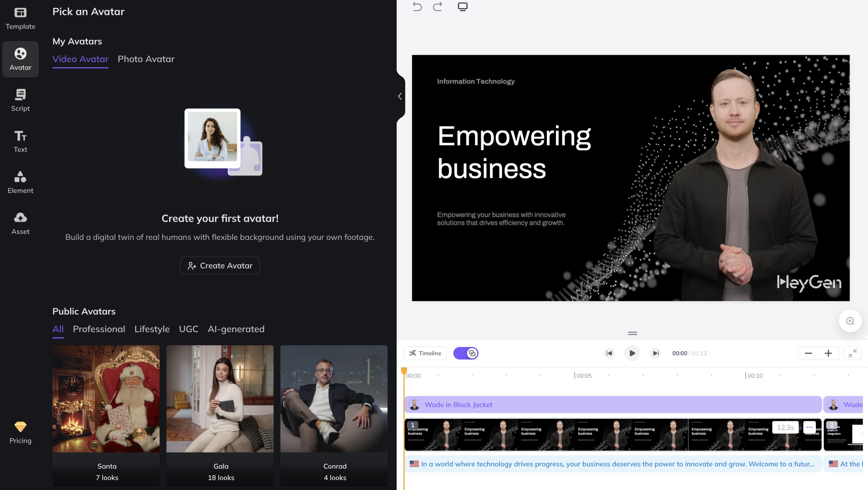Click the screen aspect ratio icon
The width and height of the screenshot is (868, 490).
click(462, 7)
